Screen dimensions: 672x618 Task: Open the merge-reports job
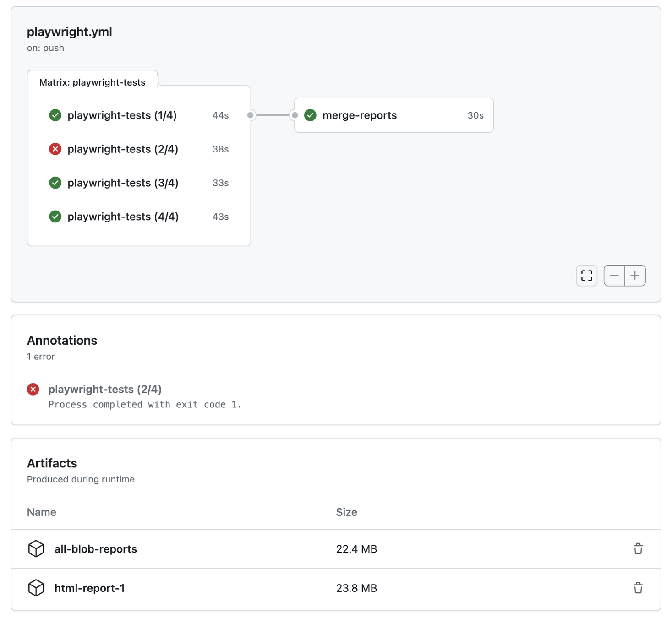[x=394, y=115]
